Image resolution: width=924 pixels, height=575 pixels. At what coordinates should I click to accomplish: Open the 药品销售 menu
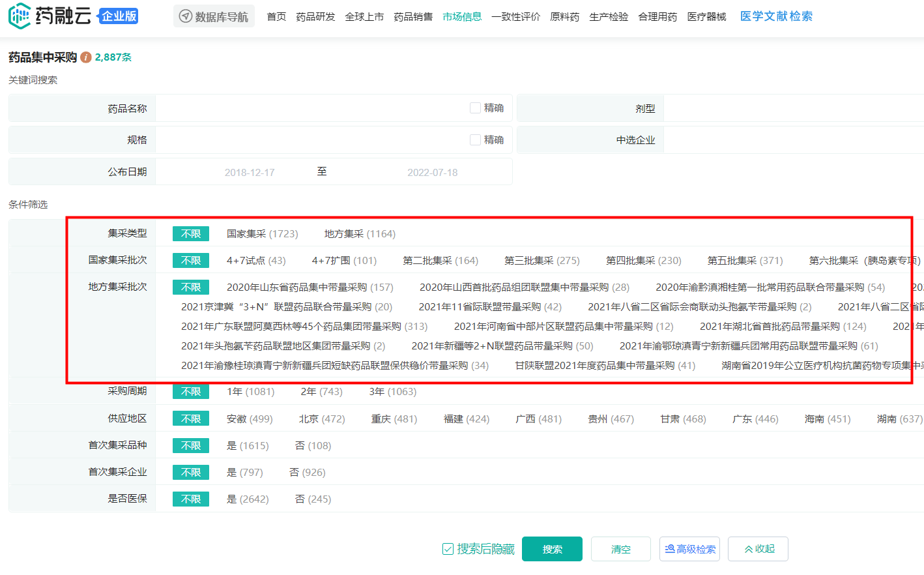(x=413, y=16)
